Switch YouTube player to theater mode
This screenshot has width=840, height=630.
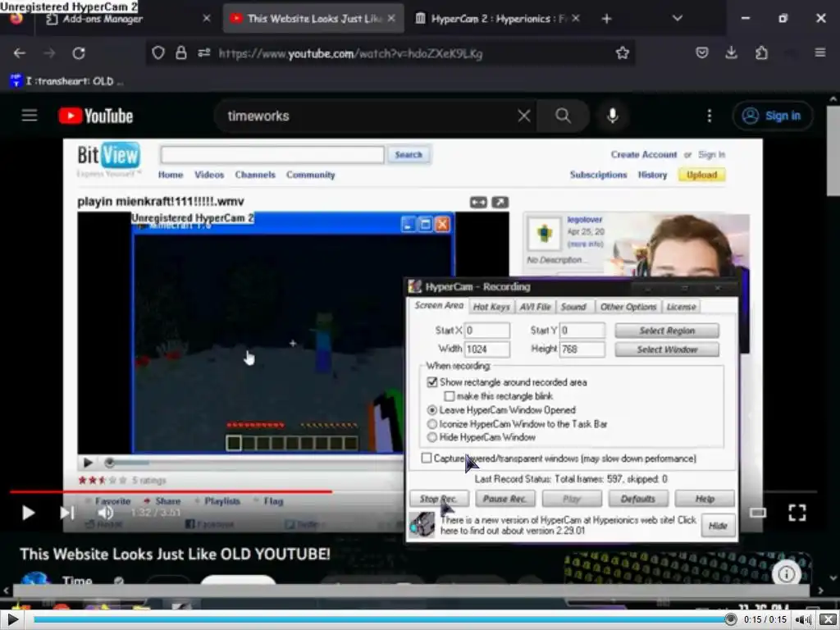tap(757, 513)
